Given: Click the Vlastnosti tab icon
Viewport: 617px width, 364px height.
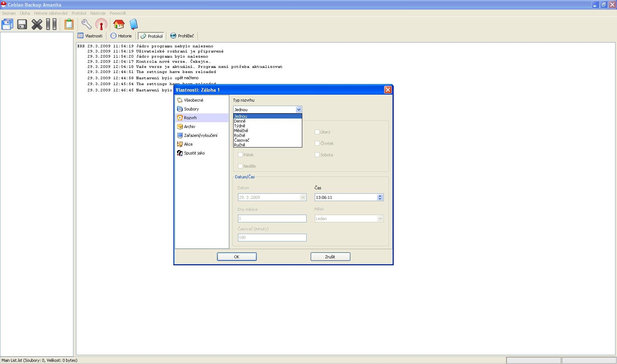Looking at the screenshot, I should pyautogui.click(x=80, y=36).
